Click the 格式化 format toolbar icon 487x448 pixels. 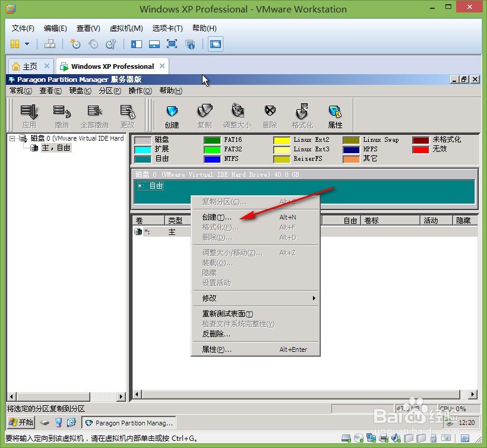302,116
